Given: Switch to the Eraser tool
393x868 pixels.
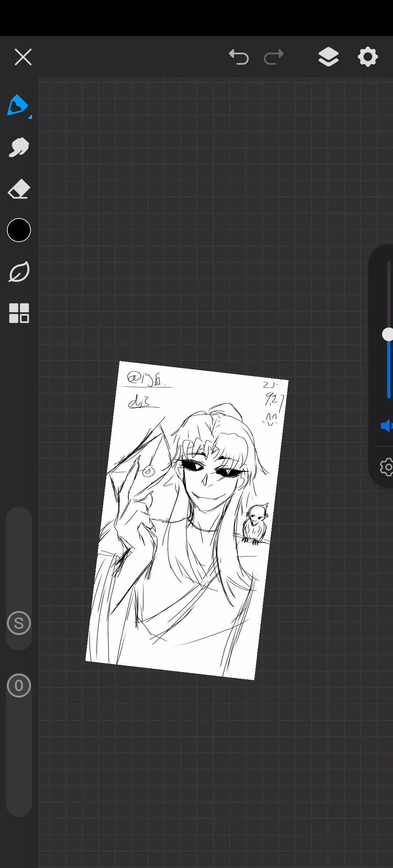Looking at the screenshot, I should (x=19, y=189).
